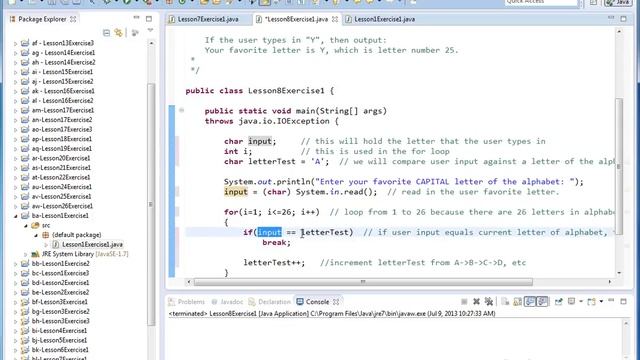This screenshot has width=640, height=360.
Task: Collapse the src folder
Action: 26,226
